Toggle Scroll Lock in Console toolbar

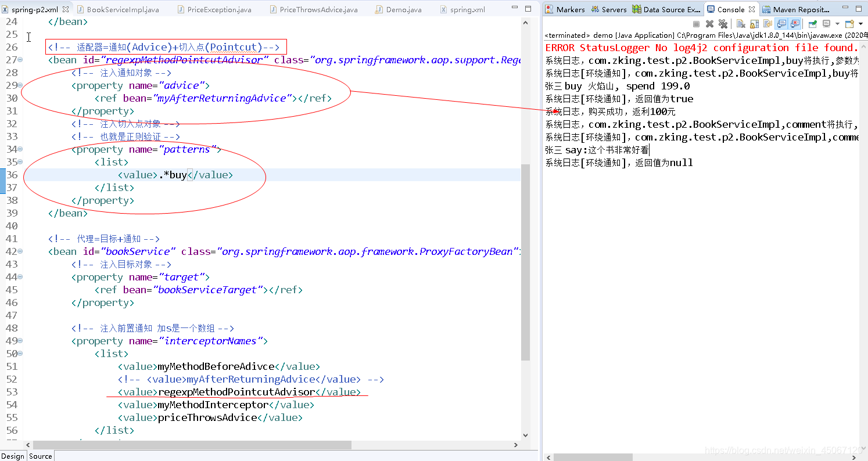(x=754, y=24)
